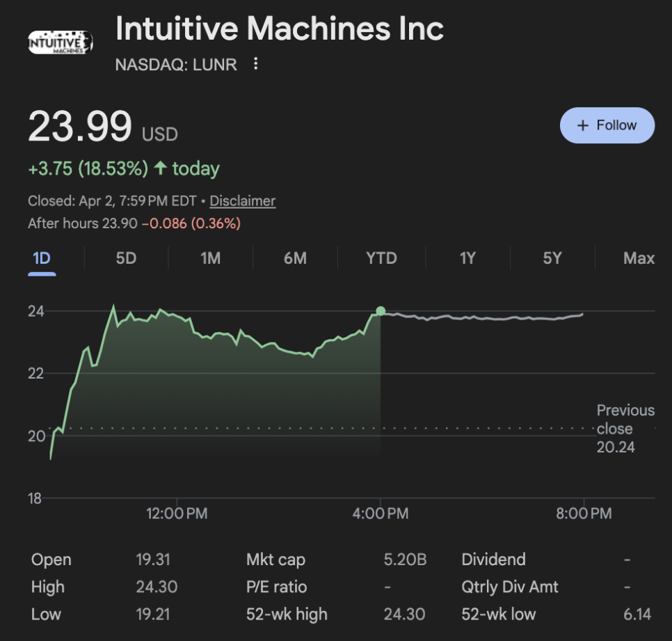
Task: Switch to the 5D chart range
Action: click(126, 258)
